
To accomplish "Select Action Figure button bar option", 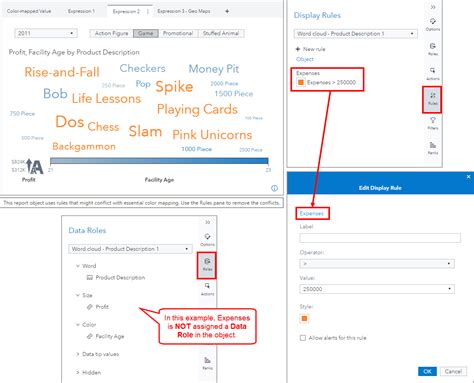I will (x=111, y=33).
